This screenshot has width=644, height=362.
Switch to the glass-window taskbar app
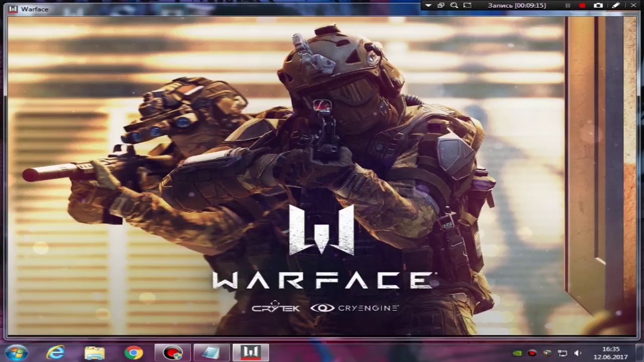tap(211, 353)
